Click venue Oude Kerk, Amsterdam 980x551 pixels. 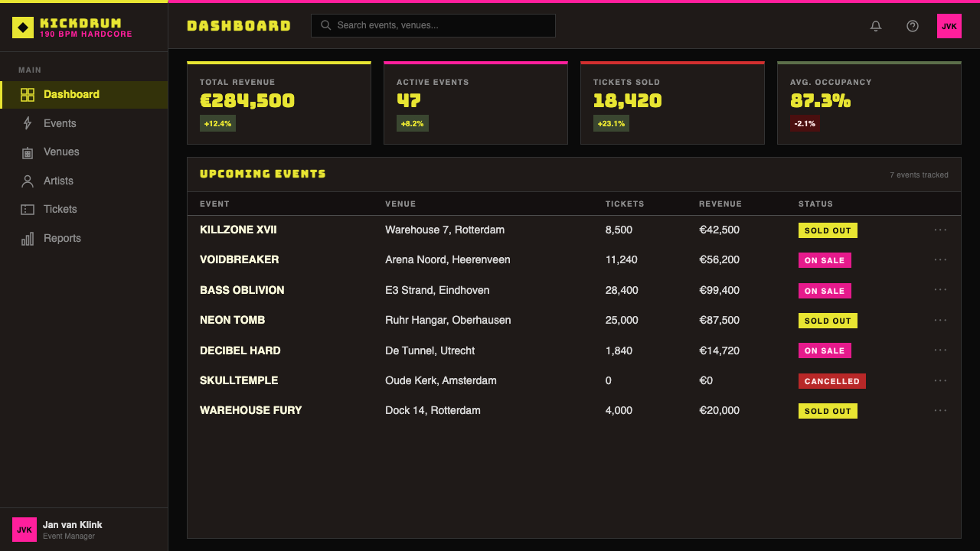point(441,380)
